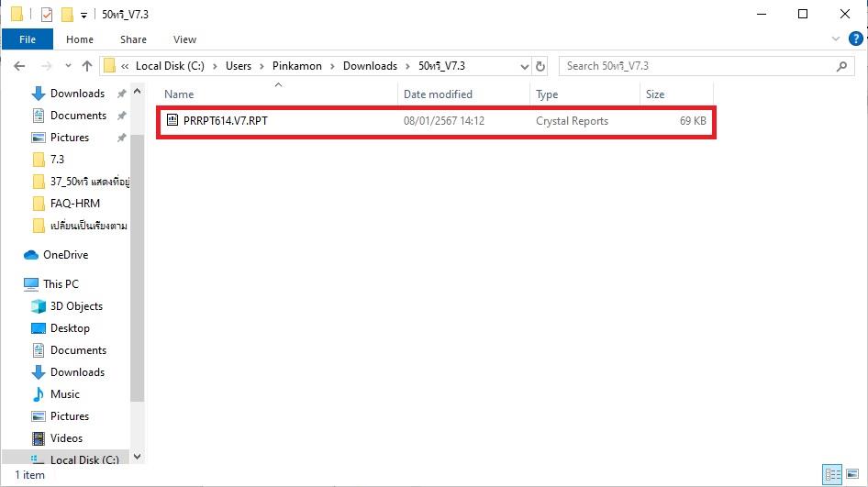Open Downloads under This PC
The width and height of the screenshot is (868, 487).
pyautogui.click(x=77, y=371)
